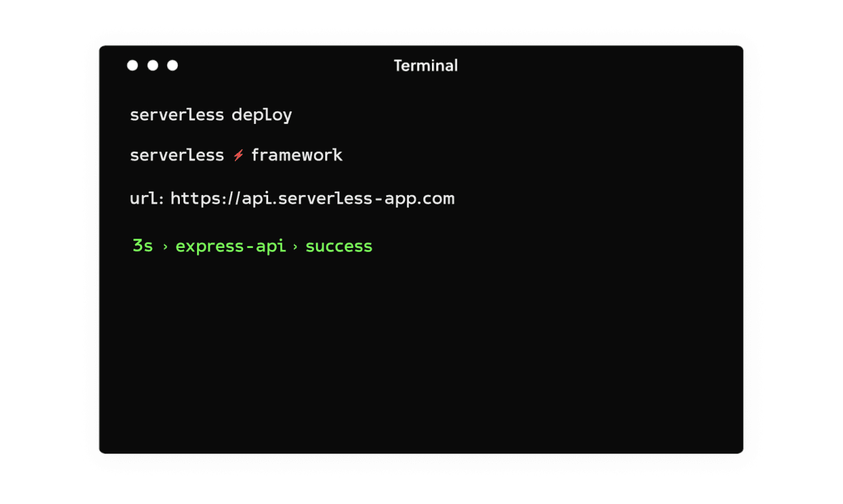The width and height of the screenshot is (843, 504).
Task: Click the Terminal window title
Action: [425, 66]
